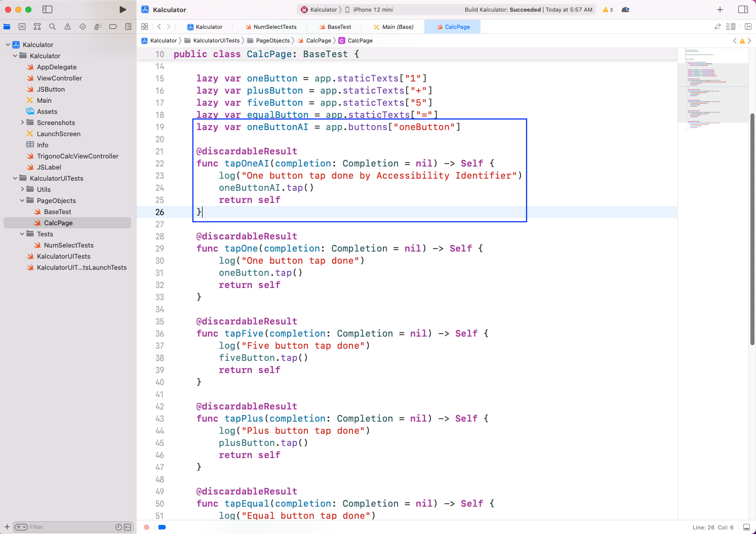Open PageObjects in the jump bar
This screenshot has height=534, width=756.
[x=268, y=40]
